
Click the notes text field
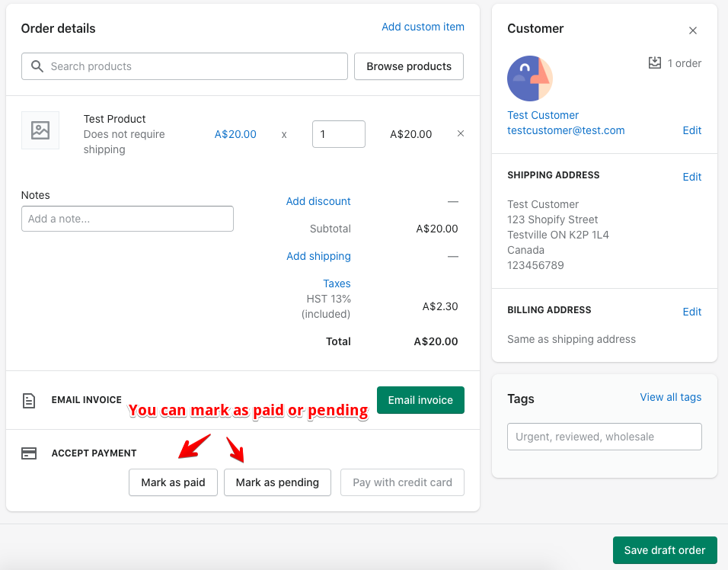coord(127,219)
